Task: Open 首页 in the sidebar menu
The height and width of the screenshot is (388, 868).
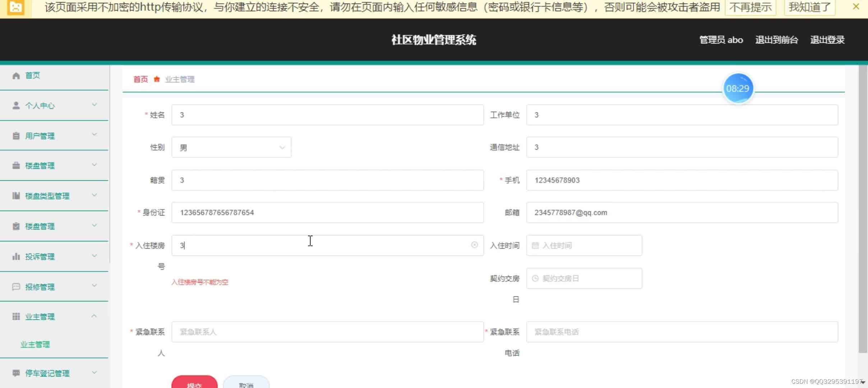Action: (x=54, y=75)
